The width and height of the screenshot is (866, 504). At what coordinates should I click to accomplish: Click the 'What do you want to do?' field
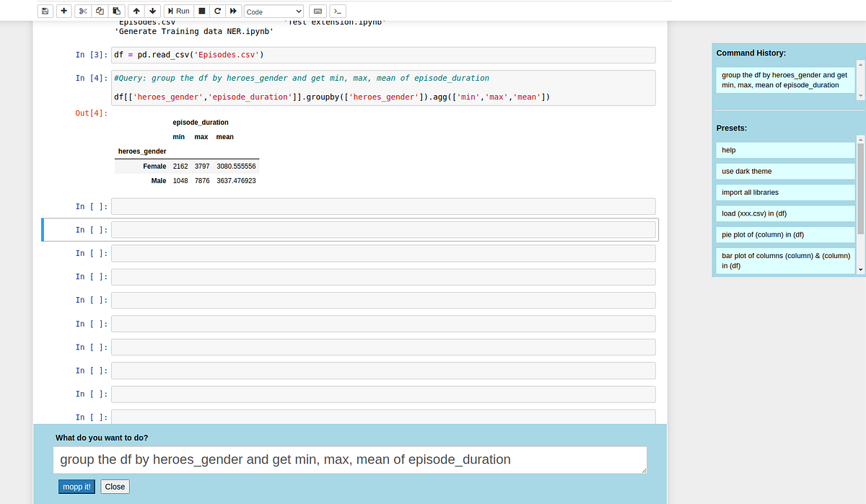pos(349,460)
